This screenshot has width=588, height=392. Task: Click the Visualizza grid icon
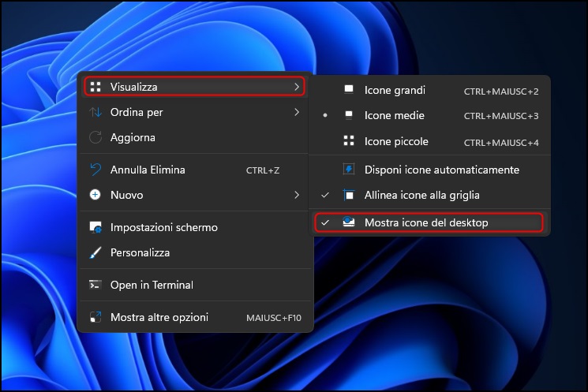[96, 87]
